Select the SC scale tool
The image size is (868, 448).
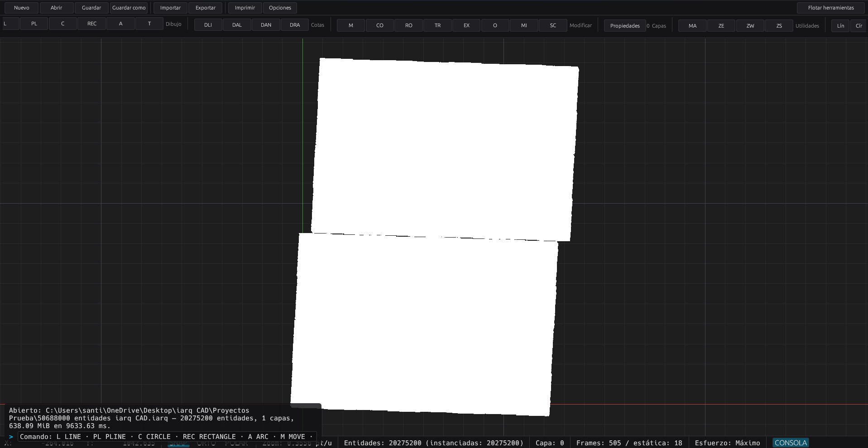coord(553,25)
